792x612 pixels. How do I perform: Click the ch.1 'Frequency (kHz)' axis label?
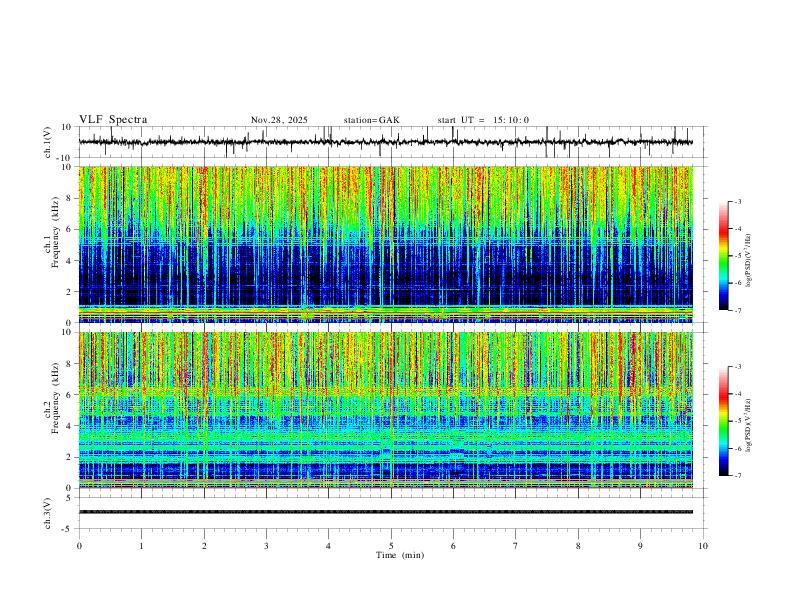[x=56, y=232]
